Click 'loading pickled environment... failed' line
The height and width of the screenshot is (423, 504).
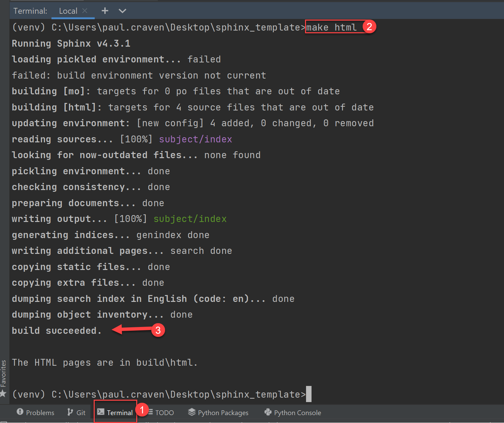[x=116, y=59]
